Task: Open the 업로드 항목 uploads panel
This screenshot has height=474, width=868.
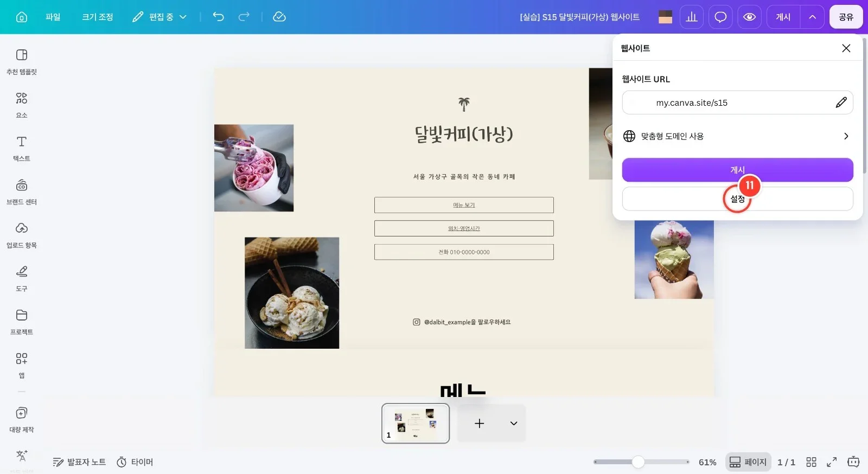Action: [22, 235]
